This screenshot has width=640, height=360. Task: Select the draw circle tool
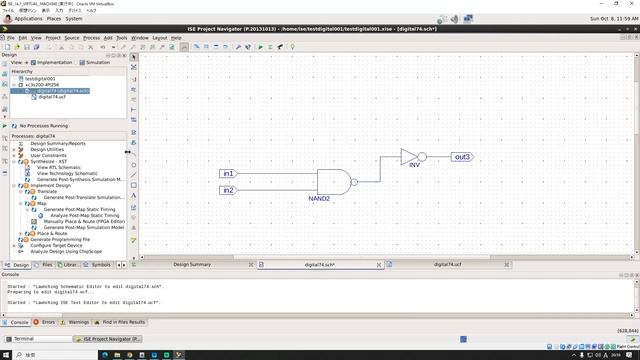[x=133, y=165]
